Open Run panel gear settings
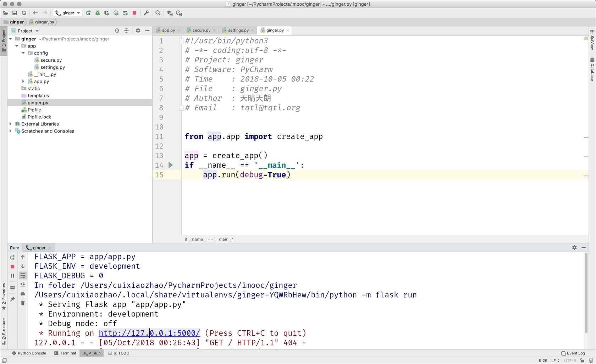596x364 pixels. click(574, 248)
